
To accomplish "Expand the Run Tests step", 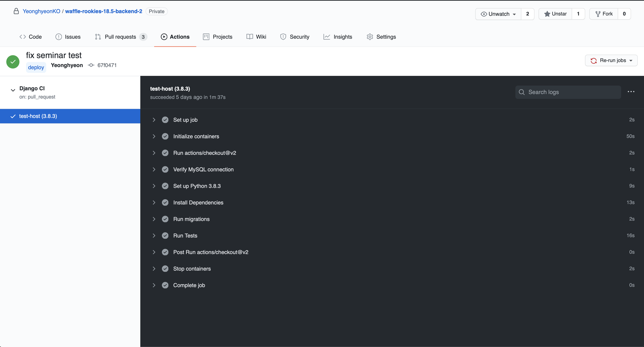I will 154,235.
